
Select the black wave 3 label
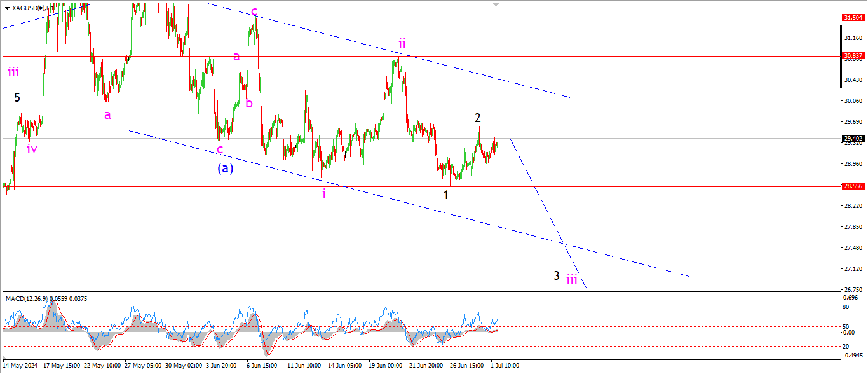[x=556, y=275]
